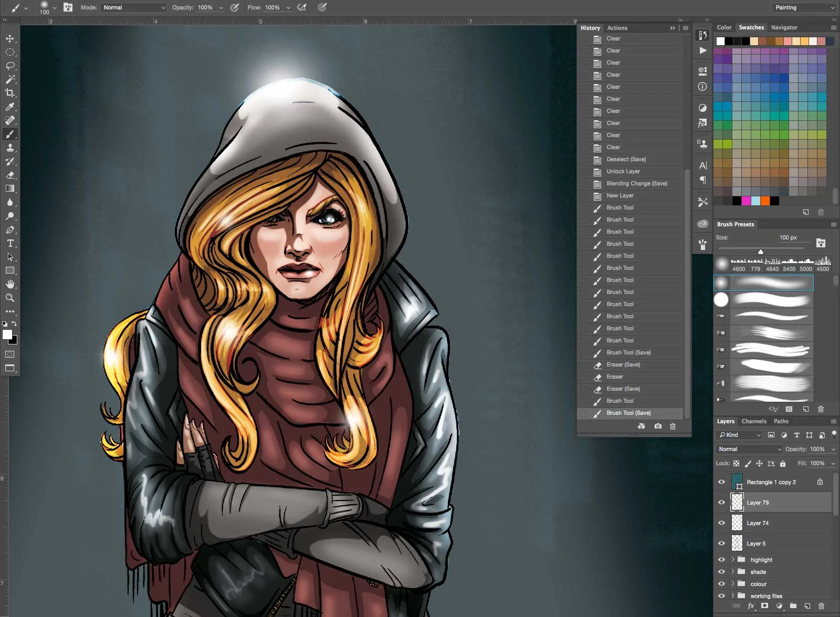The image size is (840, 617).
Task: Select the Rectangle shape tool
Action: pos(10,270)
